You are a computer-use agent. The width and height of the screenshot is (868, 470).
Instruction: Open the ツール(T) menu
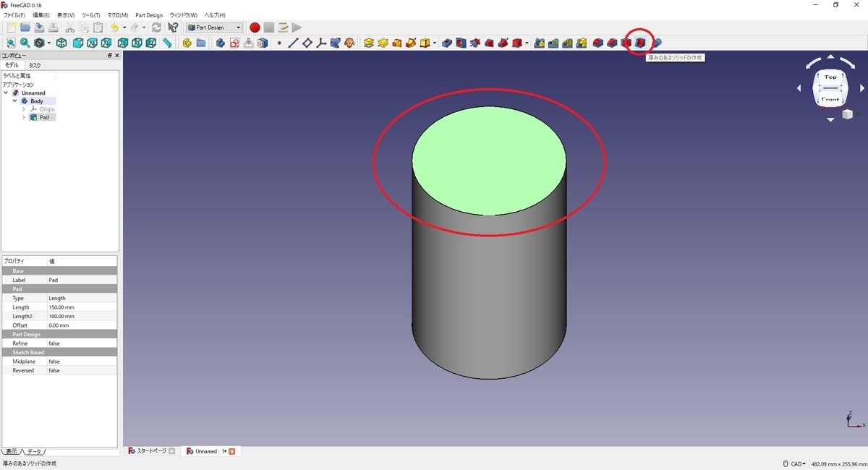(91, 15)
